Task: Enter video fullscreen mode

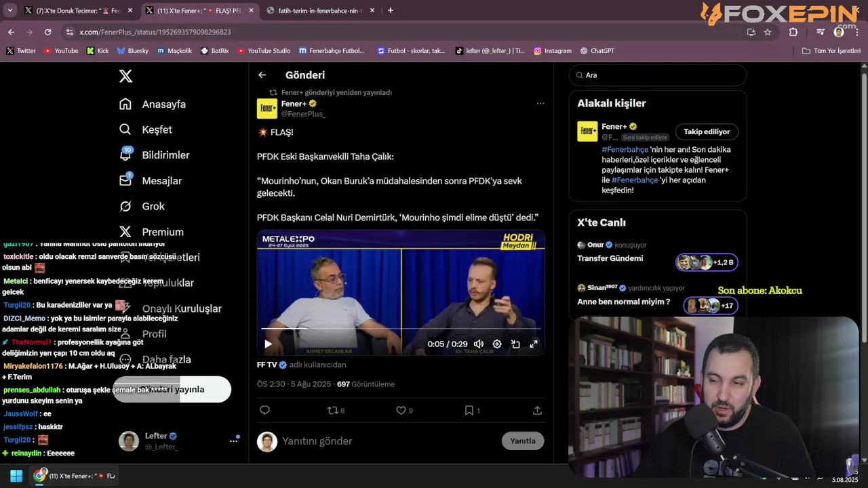Action: point(534,344)
